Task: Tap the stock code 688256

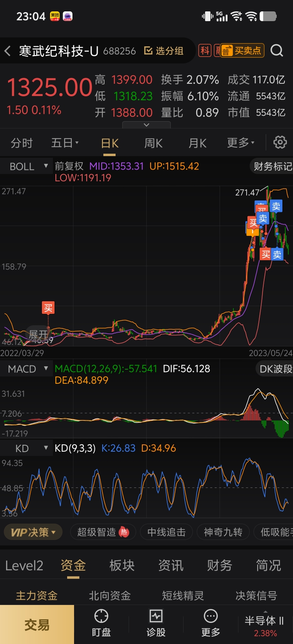Action: pos(119,51)
